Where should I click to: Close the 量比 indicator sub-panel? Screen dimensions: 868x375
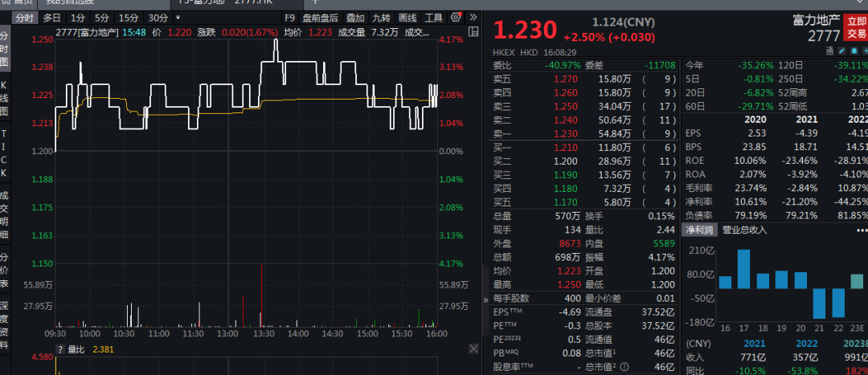click(473, 349)
